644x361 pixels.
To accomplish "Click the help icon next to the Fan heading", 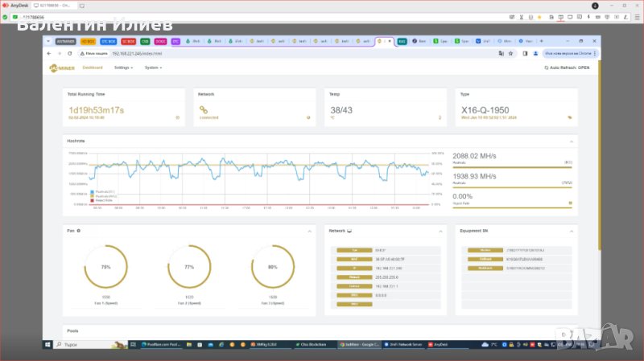I will (78, 231).
